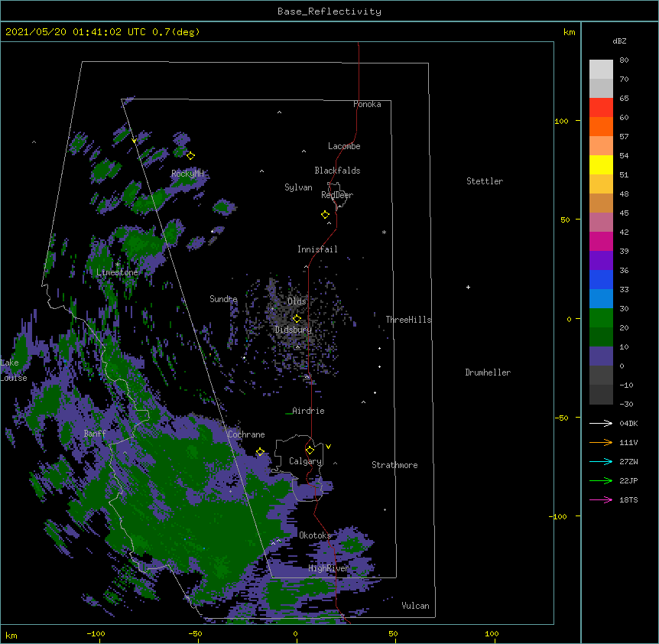Click the white 04DK arrow legend icon
659x644 pixels.
click(x=601, y=423)
